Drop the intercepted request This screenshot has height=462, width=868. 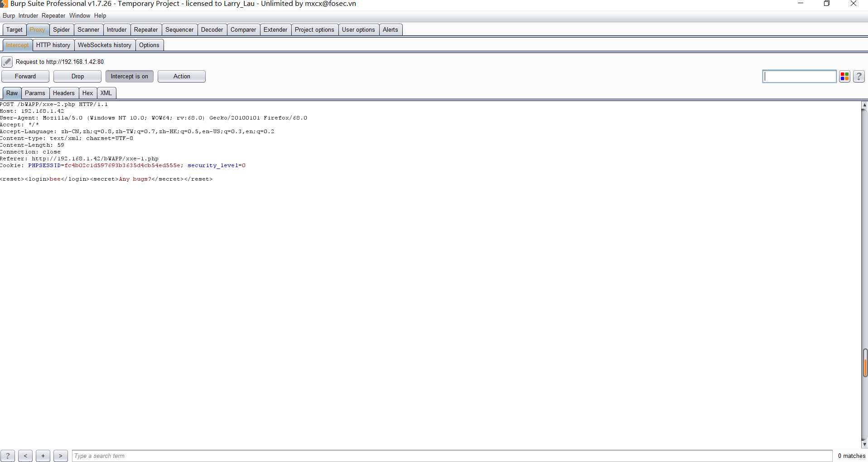click(x=77, y=77)
